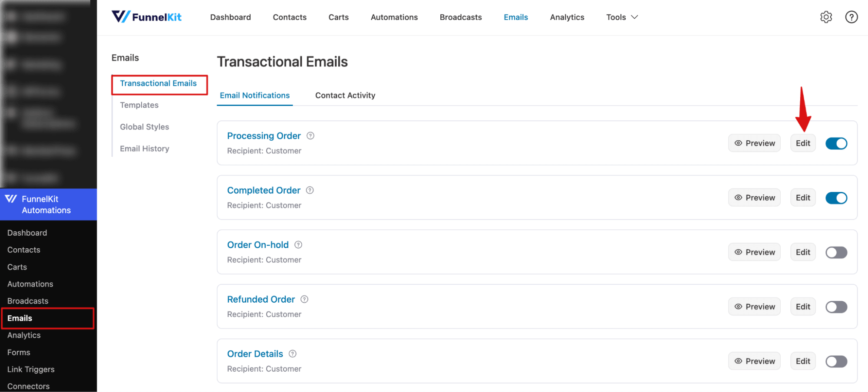The height and width of the screenshot is (392, 868).
Task: Open Email History in the sidebar
Action: (144, 148)
